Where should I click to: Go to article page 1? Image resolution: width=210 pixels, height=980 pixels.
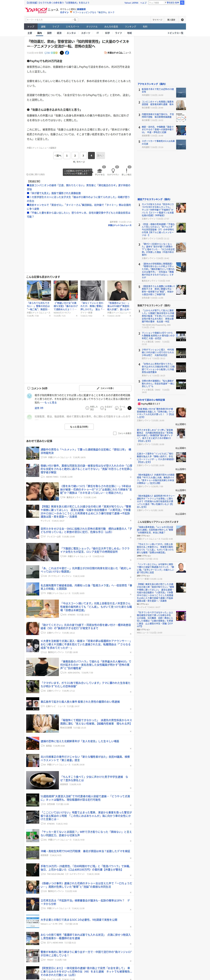(67, 156)
